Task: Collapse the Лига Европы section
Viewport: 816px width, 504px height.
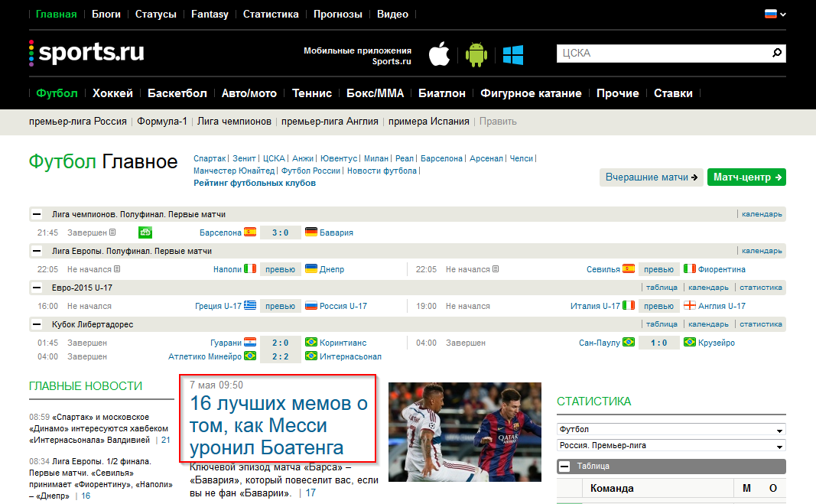Action: click(x=37, y=251)
